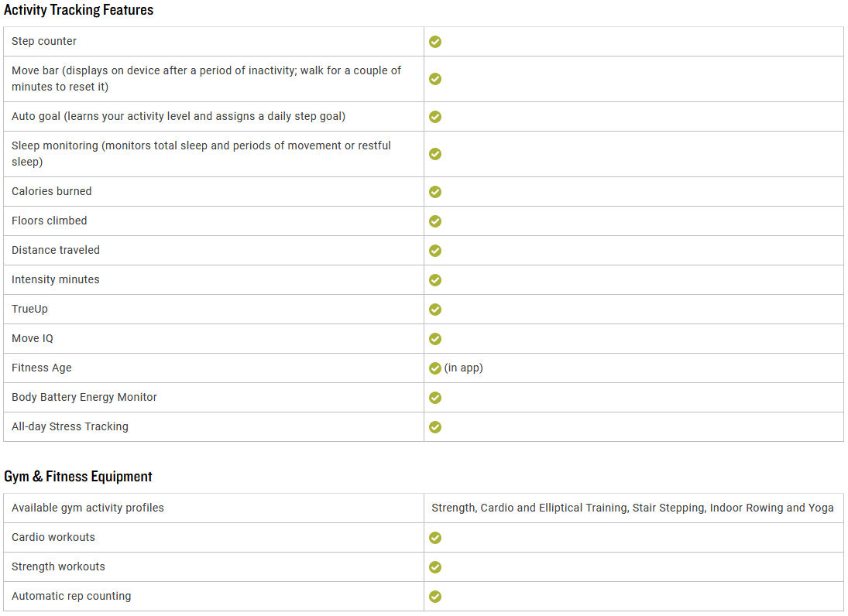Click the Fitness Age checkmark before (in app)
848x616 pixels.
pyautogui.click(x=434, y=368)
